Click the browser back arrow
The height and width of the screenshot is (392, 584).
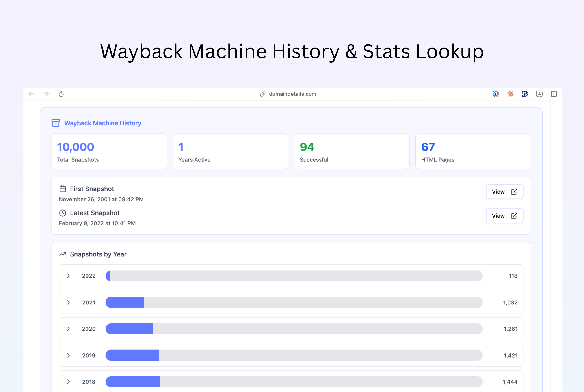coord(31,94)
